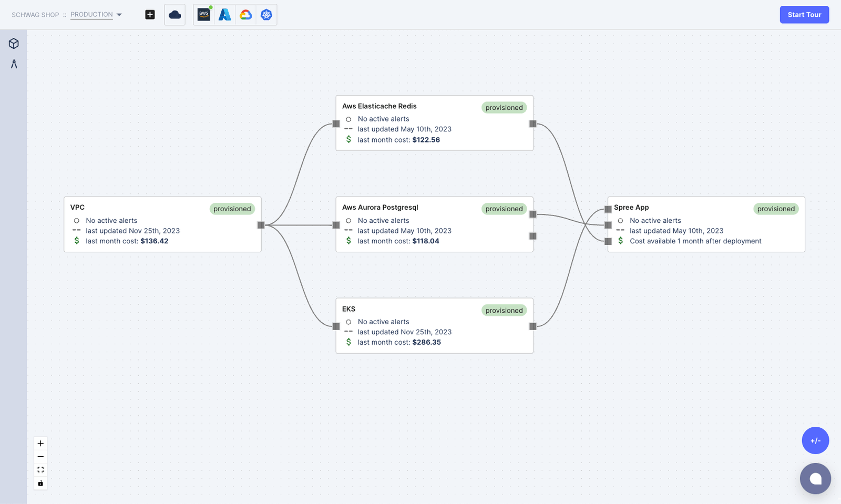Click the provisioned badge on EKS
841x504 pixels.
[504, 310]
